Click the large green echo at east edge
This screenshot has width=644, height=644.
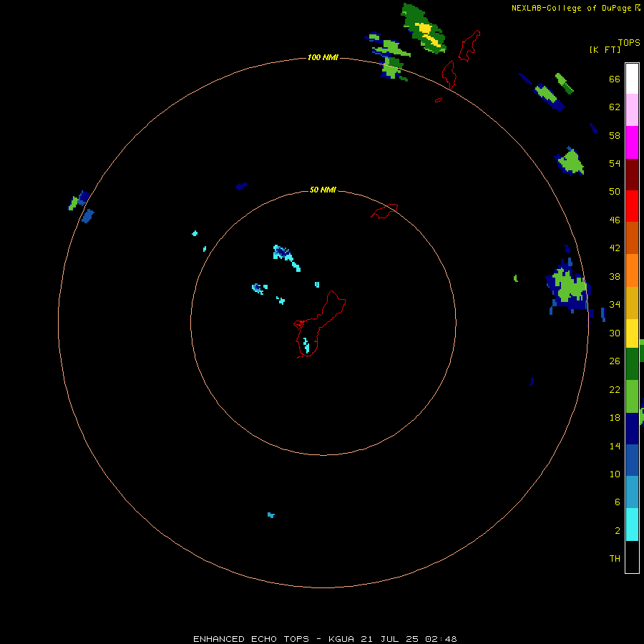click(x=570, y=287)
